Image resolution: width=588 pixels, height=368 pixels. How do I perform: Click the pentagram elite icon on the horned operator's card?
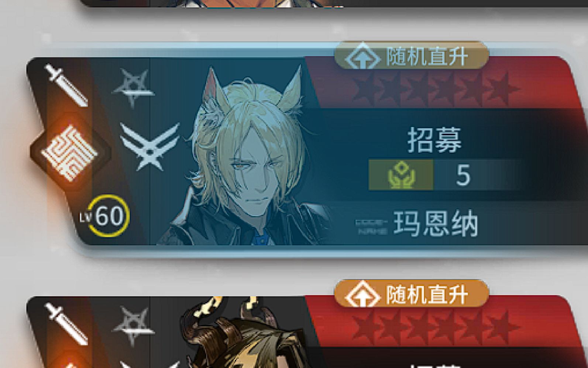[x=133, y=326]
